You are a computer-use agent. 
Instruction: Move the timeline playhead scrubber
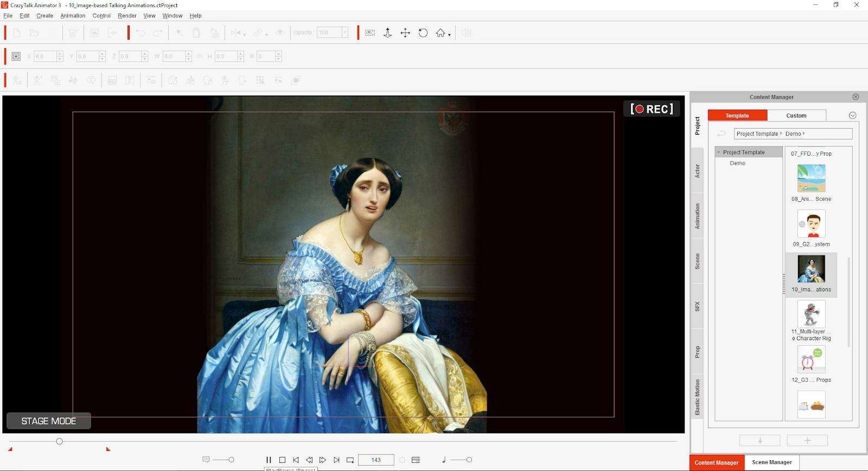pos(60,441)
